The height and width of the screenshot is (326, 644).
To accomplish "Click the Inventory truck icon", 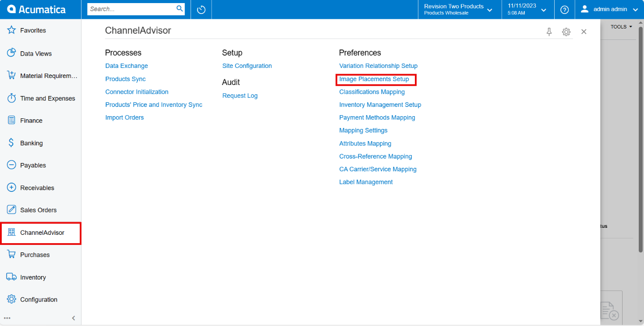I will click(x=11, y=277).
